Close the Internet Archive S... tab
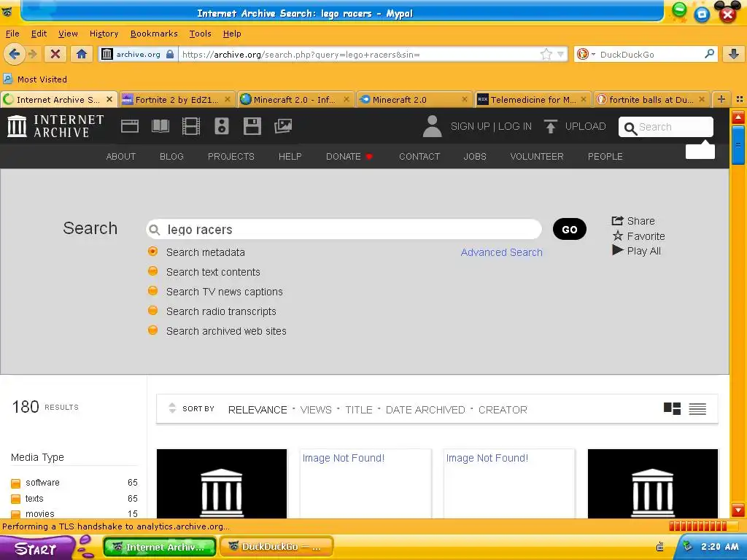 pos(109,99)
